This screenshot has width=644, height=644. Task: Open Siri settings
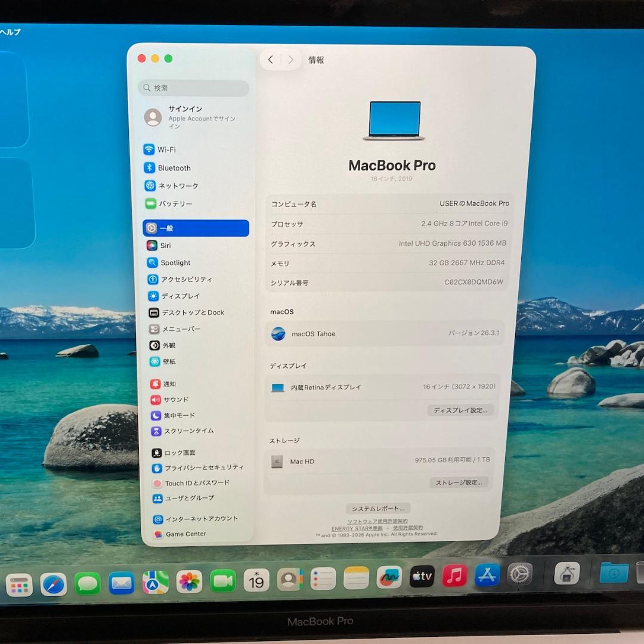(159, 245)
